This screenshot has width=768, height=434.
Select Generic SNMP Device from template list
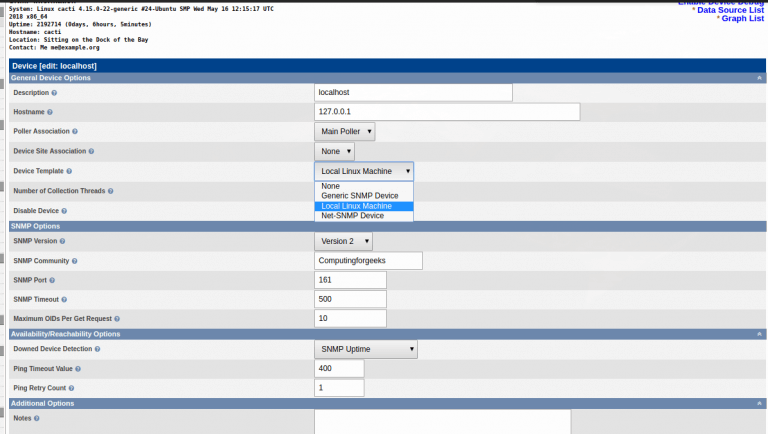[360, 196]
